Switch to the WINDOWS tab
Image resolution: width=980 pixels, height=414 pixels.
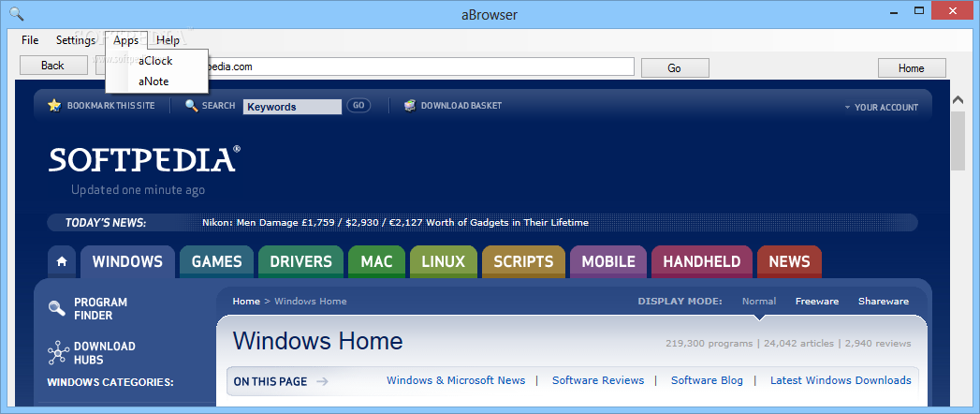tap(127, 262)
